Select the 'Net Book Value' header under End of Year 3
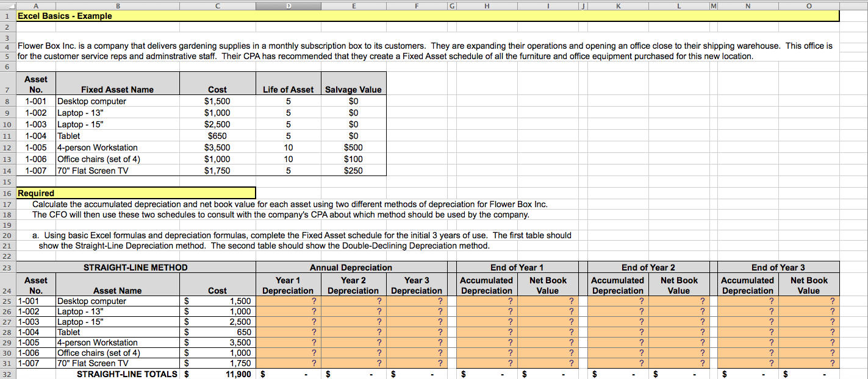This screenshot has width=868, height=379. point(809,285)
